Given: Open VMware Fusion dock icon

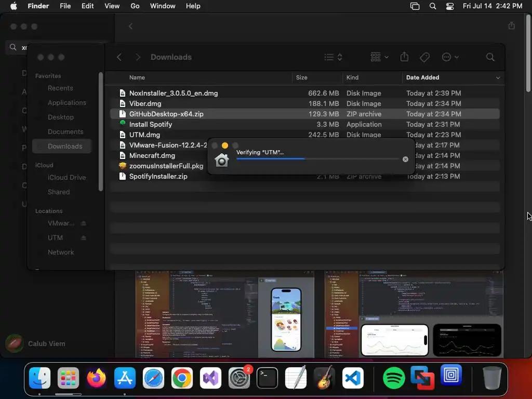Looking at the screenshot, I should [x=422, y=378].
